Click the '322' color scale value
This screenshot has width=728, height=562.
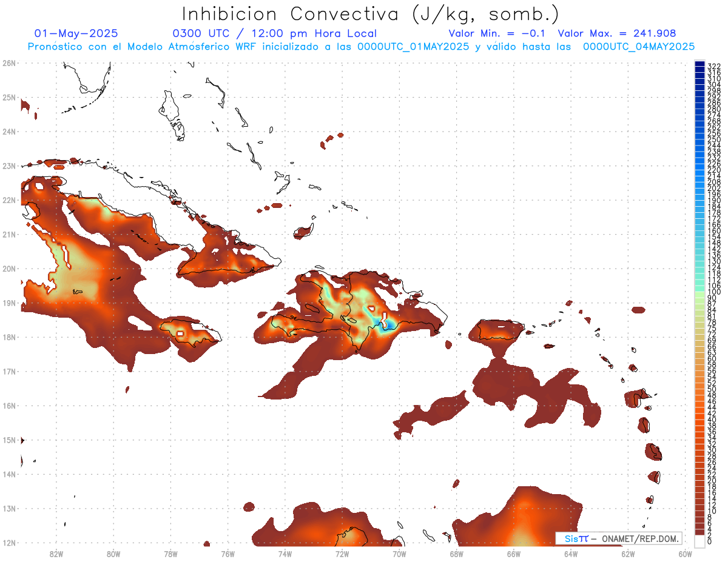[713, 66]
